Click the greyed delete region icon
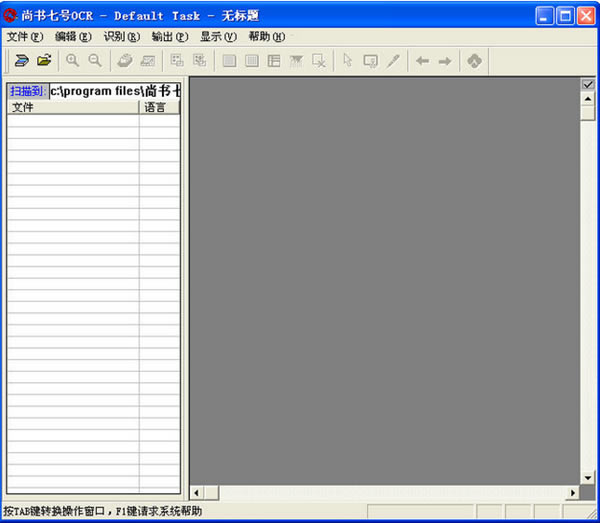The image size is (600, 523). pyautogui.click(x=319, y=60)
